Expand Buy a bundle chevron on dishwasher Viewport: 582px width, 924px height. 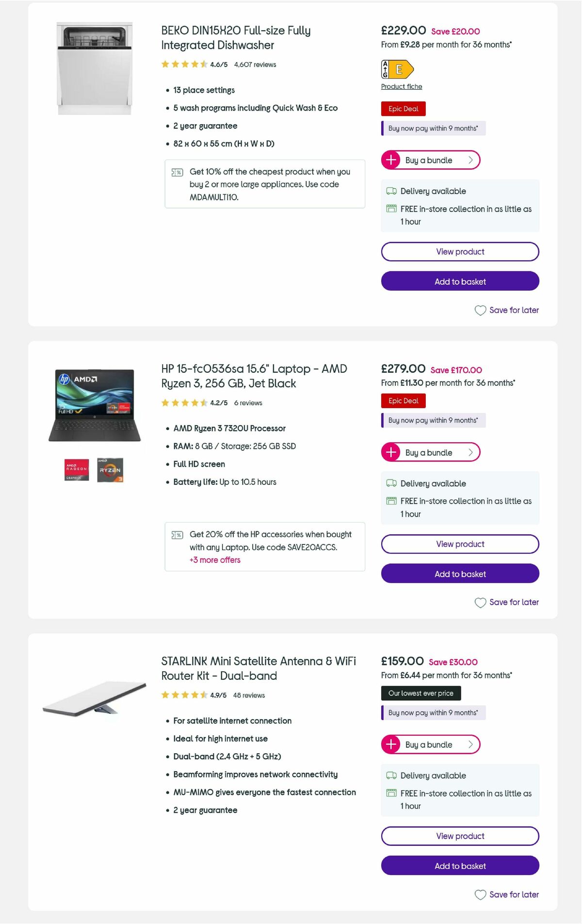click(x=470, y=160)
